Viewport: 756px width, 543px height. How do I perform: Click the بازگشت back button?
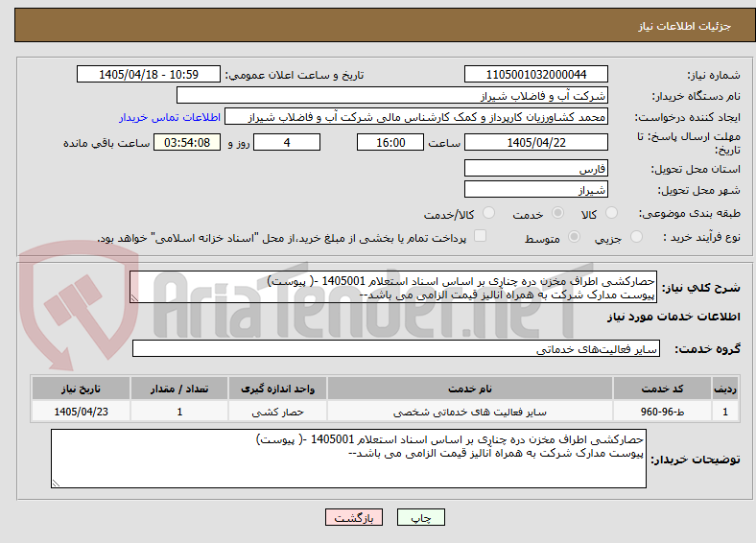tap(354, 517)
